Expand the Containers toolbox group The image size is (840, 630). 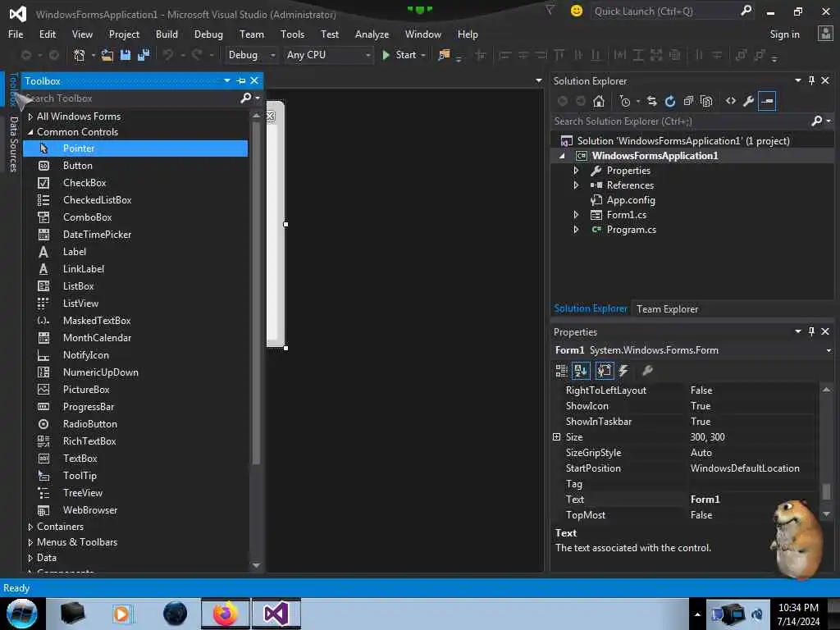point(30,527)
